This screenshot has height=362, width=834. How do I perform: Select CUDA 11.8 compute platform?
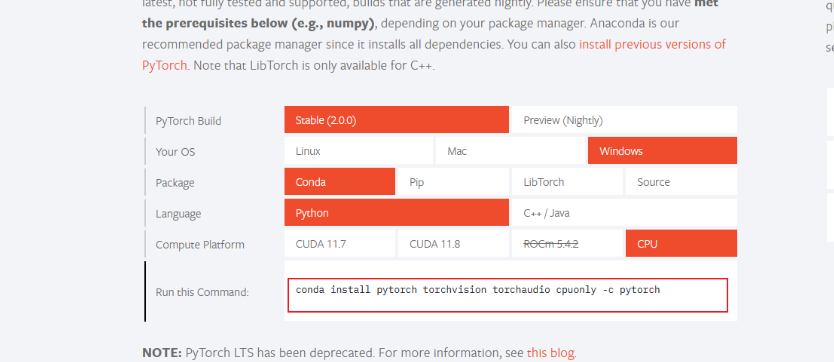click(453, 244)
